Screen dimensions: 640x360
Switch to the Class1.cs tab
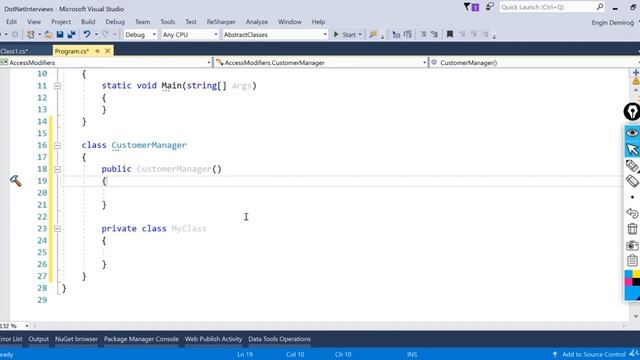(x=14, y=51)
